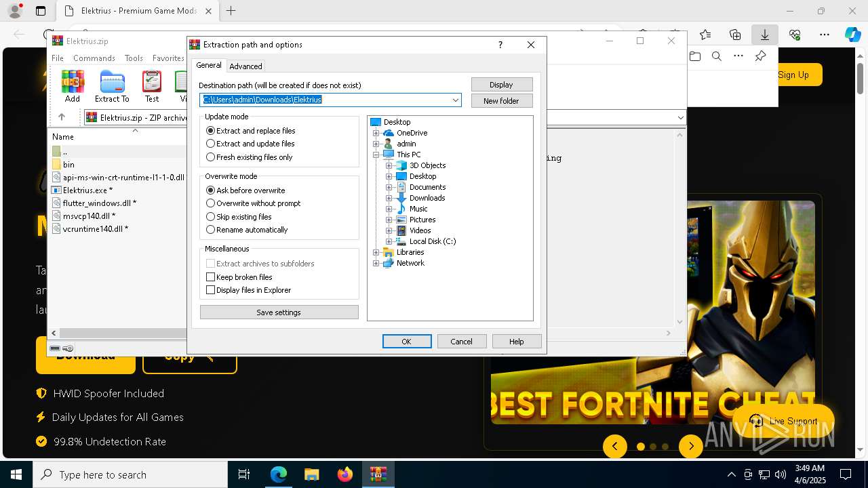The image size is (868, 488).
Task: Open Firefox from the taskbar
Action: [x=345, y=474]
